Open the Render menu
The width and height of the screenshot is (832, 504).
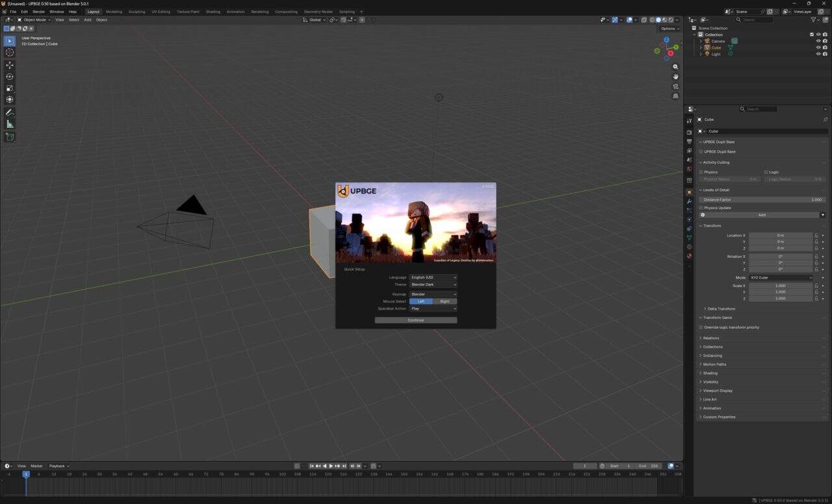click(x=39, y=12)
